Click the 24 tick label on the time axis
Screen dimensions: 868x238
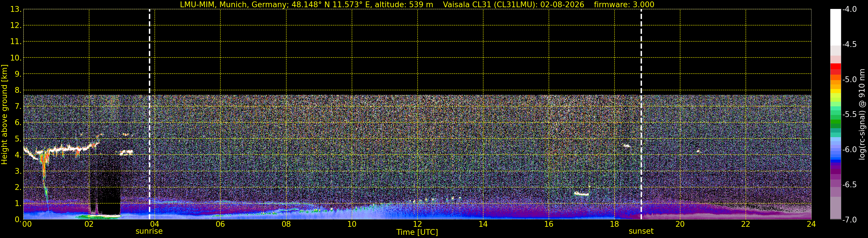point(811,224)
